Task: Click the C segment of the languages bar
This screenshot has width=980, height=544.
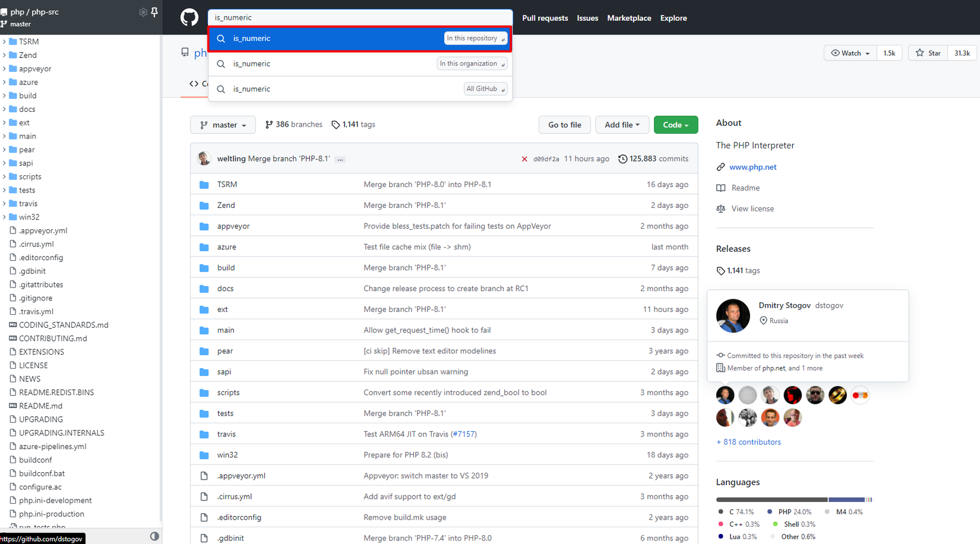Action: [772, 499]
